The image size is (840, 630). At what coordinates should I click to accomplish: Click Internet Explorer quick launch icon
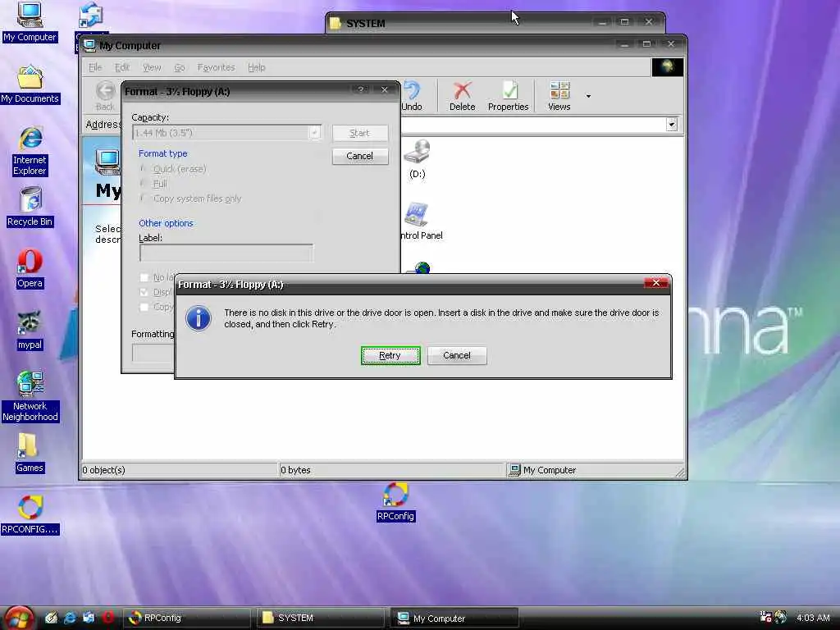point(70,618)
